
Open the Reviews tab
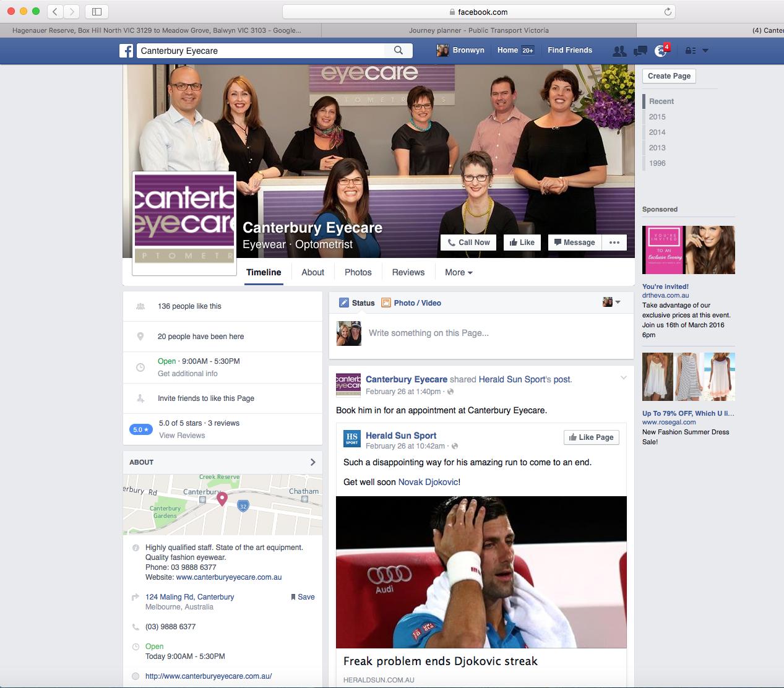408,272
